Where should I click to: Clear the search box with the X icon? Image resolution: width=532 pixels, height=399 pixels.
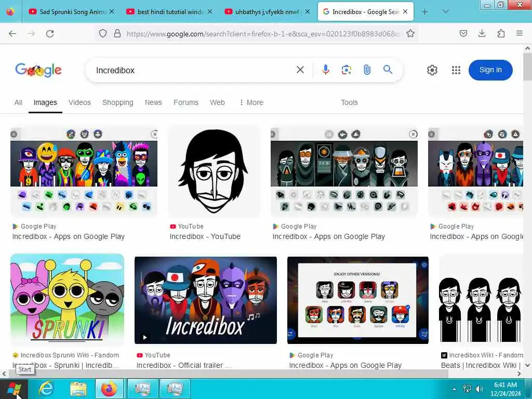tap(300, 70)
